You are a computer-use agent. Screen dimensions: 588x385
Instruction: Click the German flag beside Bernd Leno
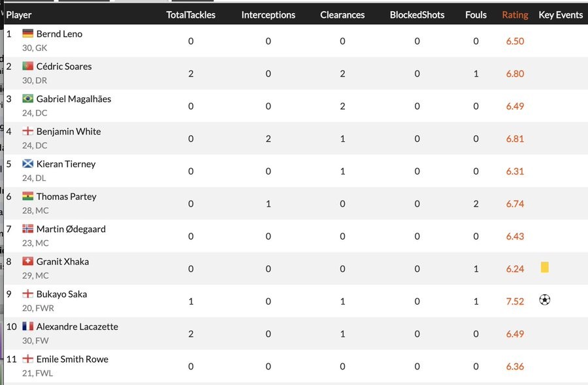(x=27, y=33)
